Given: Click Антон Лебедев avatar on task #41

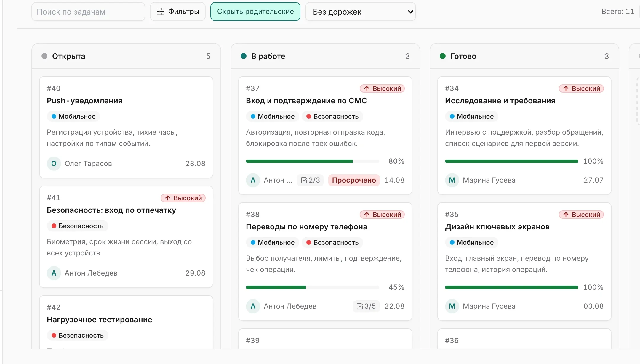Looking at the screenshot, I should (x=54, y=273).
